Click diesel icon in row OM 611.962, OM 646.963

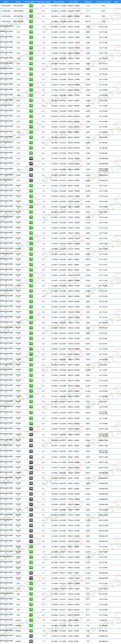pos(31,435)
